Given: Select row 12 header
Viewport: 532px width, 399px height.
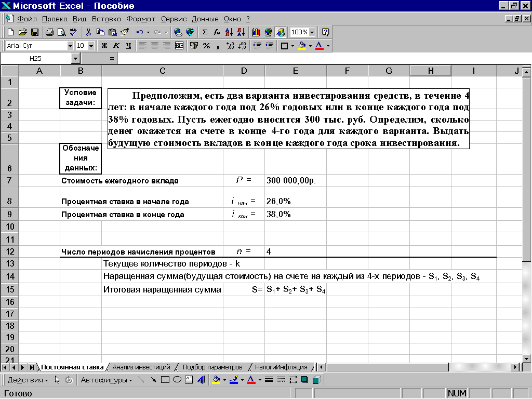Looking at the screenshot, I should point(9,251).
